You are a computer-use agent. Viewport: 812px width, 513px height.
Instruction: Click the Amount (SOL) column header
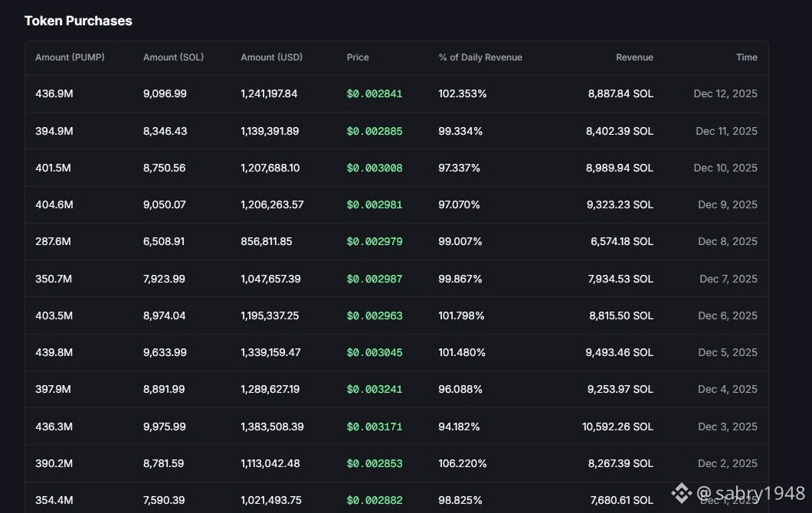173,57
